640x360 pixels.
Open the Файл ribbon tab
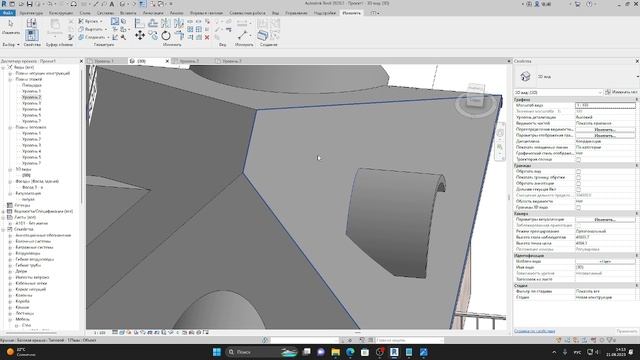(8, 13)
